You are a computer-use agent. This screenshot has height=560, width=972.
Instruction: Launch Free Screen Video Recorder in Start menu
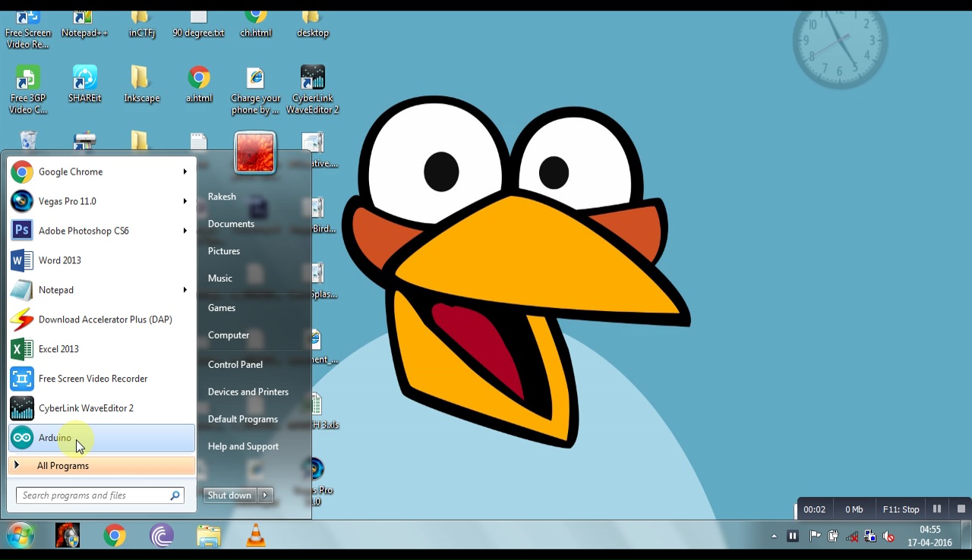pyautogui.click(x=102, y=379)
